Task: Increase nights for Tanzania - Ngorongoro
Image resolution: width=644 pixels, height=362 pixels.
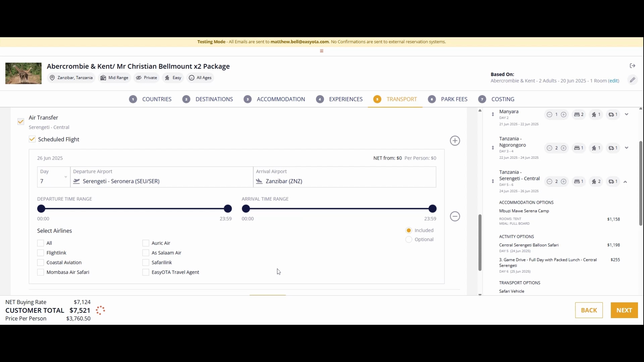Action: coord(564,148)
